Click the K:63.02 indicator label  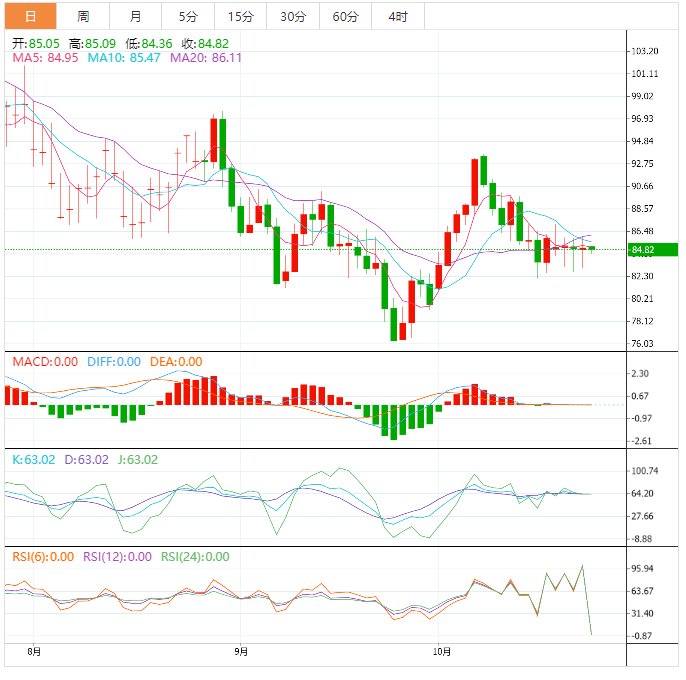[x=34, y=460]
